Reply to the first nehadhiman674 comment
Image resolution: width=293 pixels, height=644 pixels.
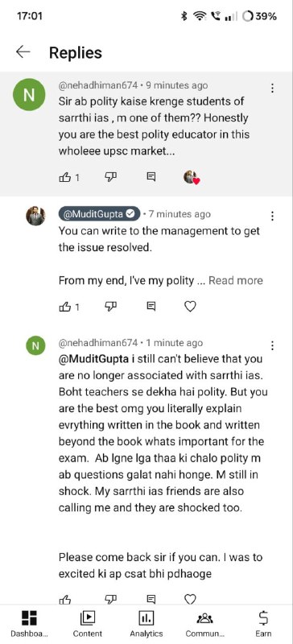tap(151, 177)
